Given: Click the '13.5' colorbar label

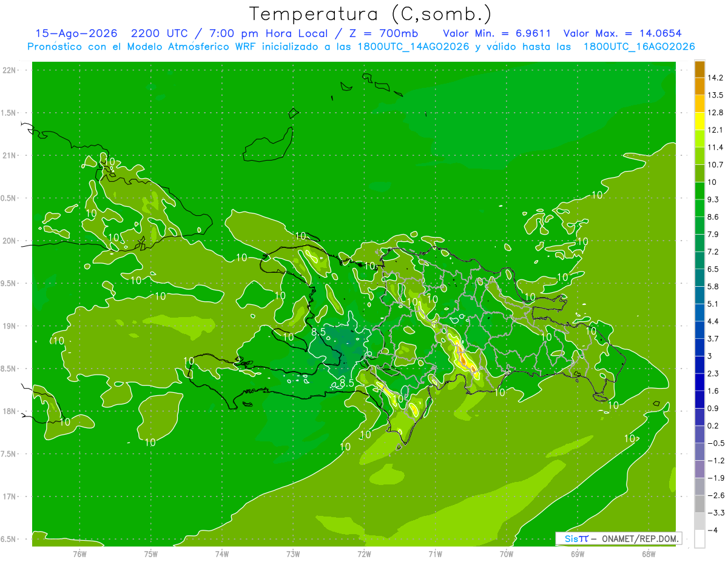Looking at the screenshot, I should tap(715, 95).
